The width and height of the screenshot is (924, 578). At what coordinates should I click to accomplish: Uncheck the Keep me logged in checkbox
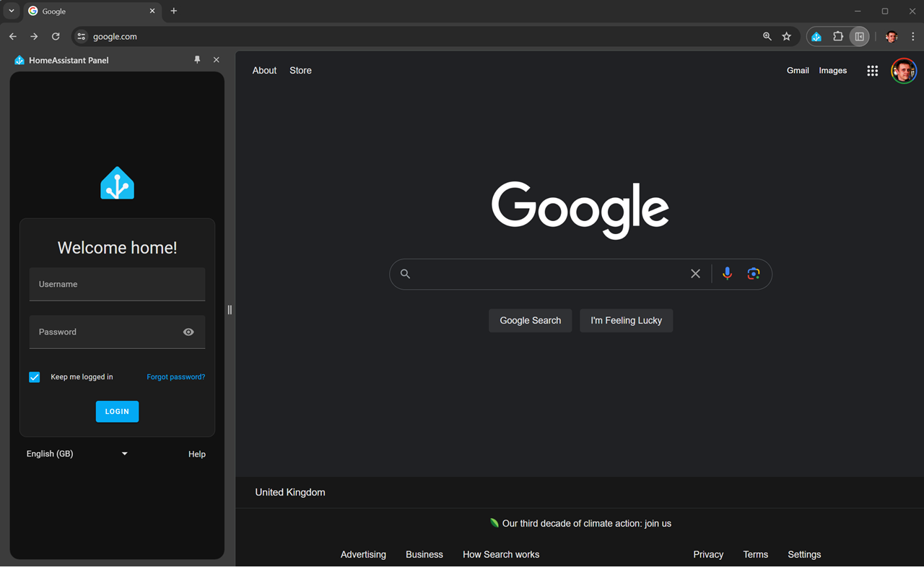pos(34,376)
